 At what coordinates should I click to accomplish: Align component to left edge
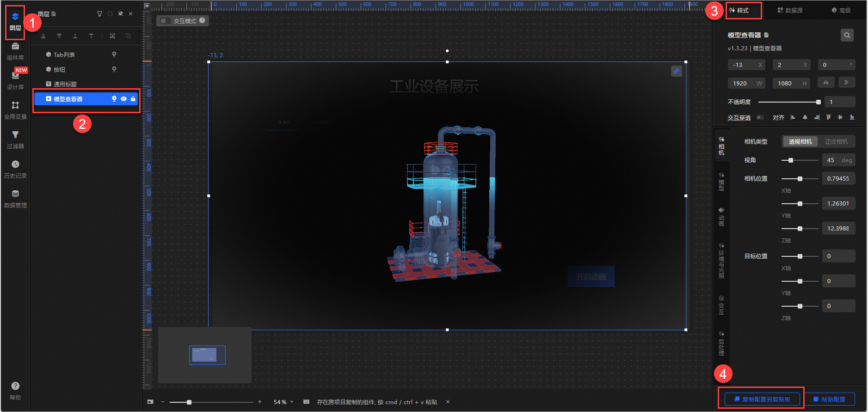(x=793, y=117)
